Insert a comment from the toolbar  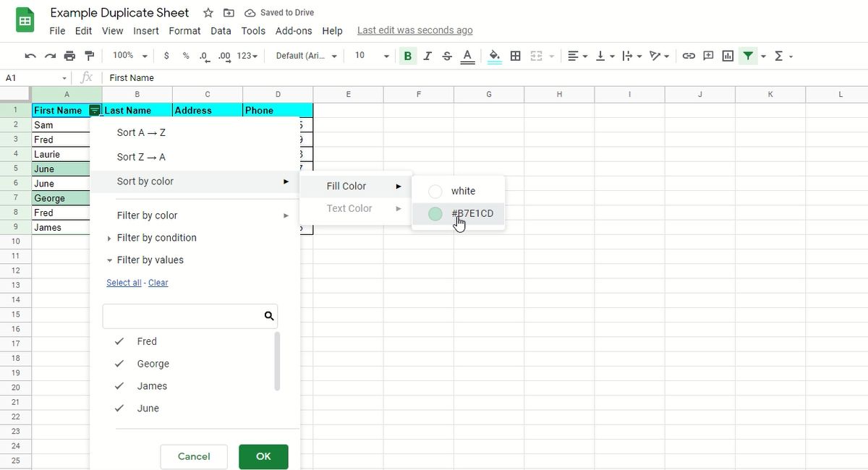click(708, 55)
